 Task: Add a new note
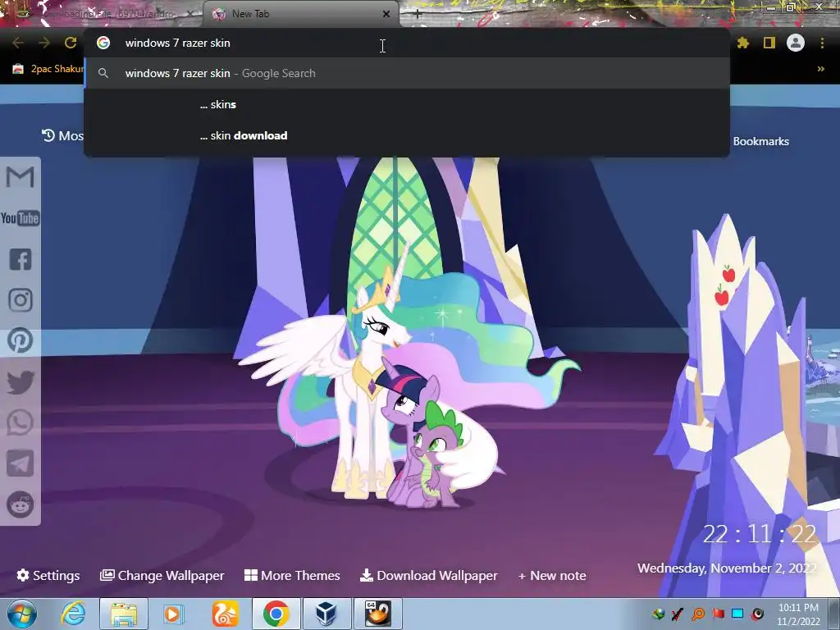point(552,575)
